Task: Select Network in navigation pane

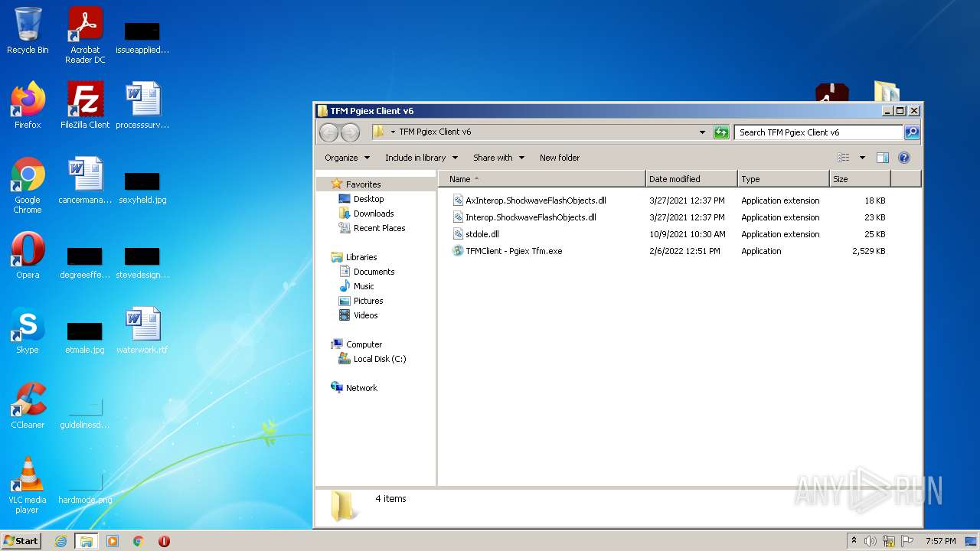Action: click(x=361, y=388)
